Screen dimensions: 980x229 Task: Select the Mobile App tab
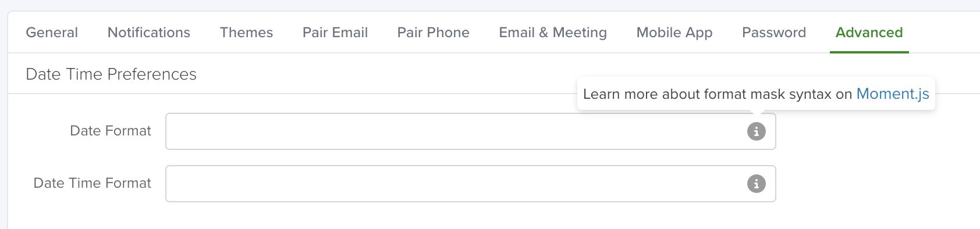(674, 33)
